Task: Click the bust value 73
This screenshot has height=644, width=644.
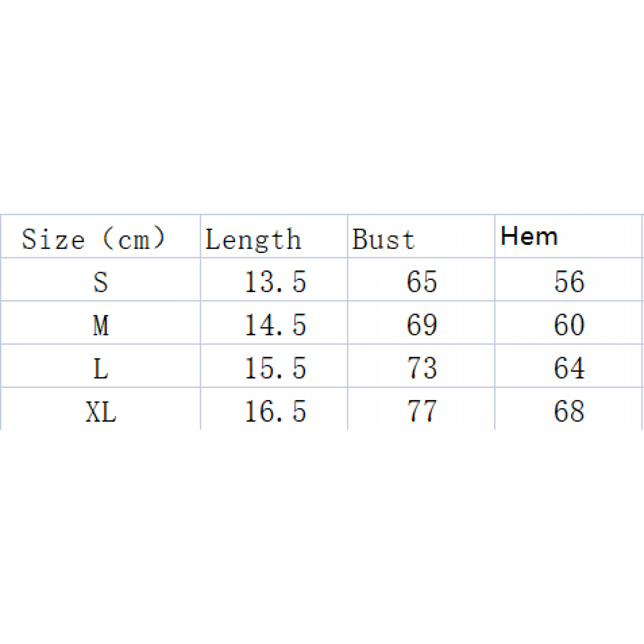Action: (x=422, y=368)
